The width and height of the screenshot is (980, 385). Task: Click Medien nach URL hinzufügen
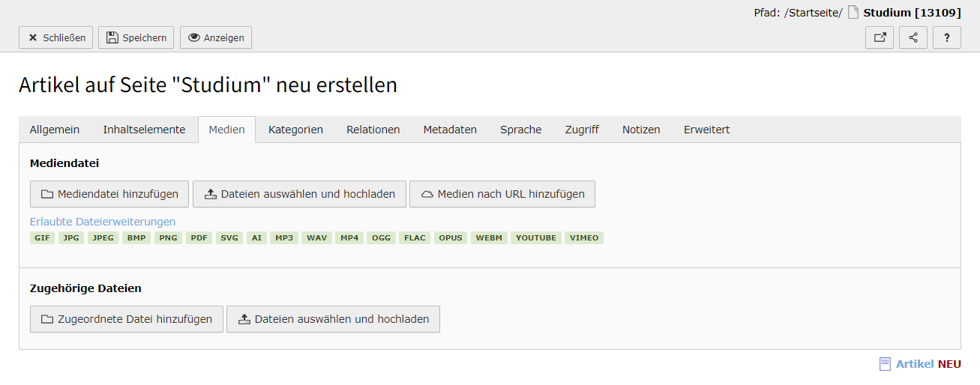[x=502, y=194]
